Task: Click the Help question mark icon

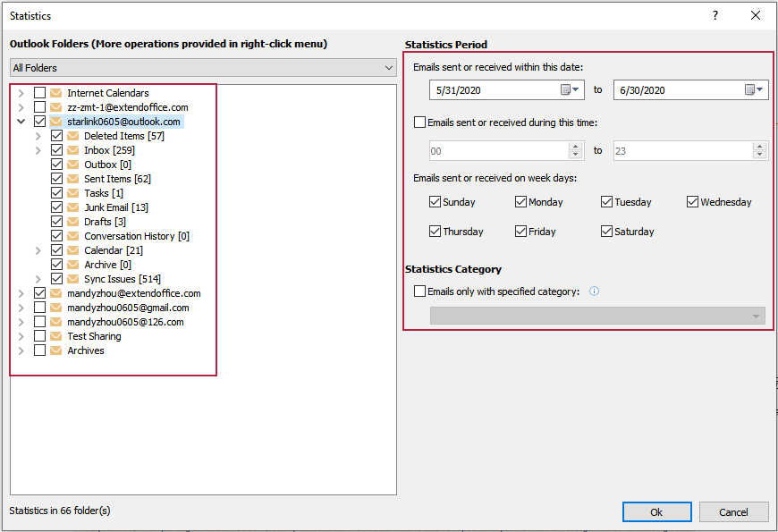Action: tap(715, 15)
